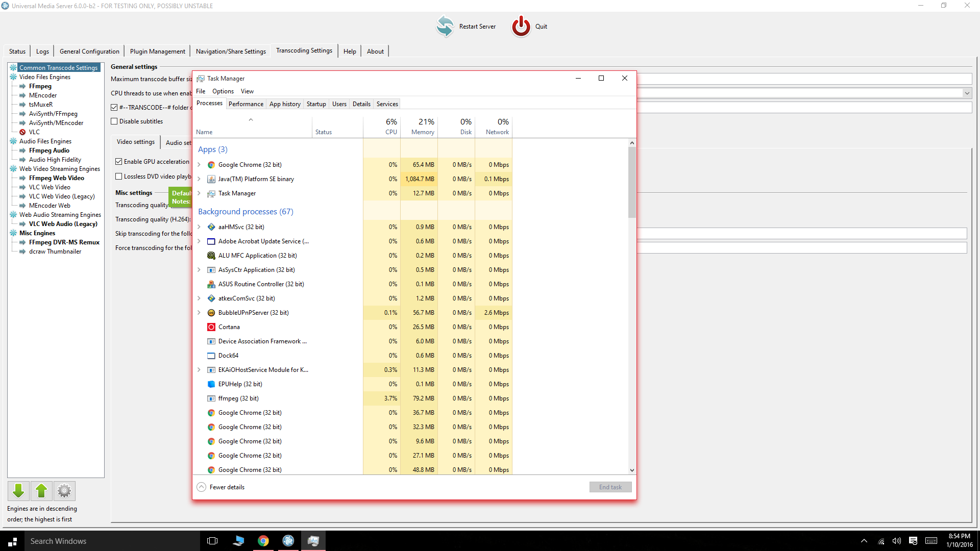Expand Adobe Acrobat Update Service row

199,241
